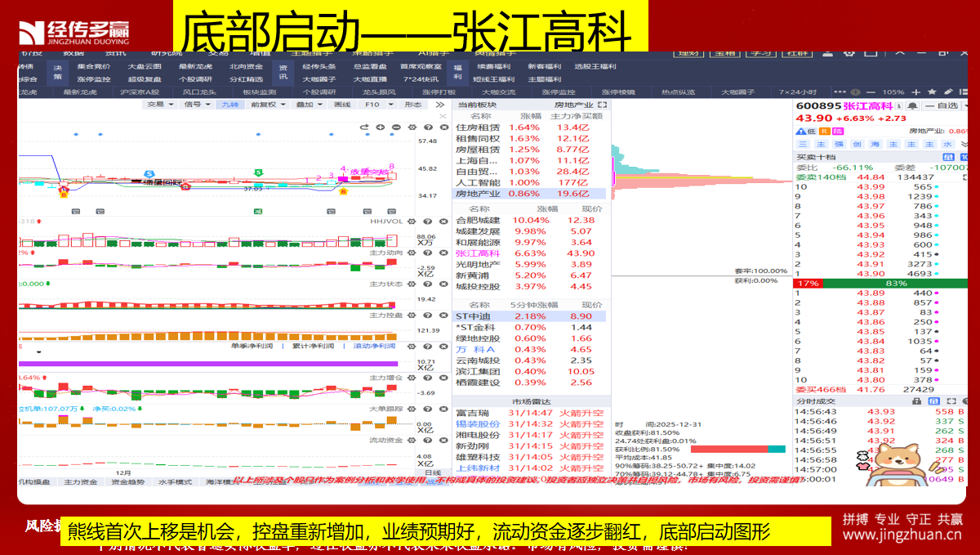Switch to the 主力资金 bottom tab
This screenshot has width=980, height=555.
(x=80, y=482)
